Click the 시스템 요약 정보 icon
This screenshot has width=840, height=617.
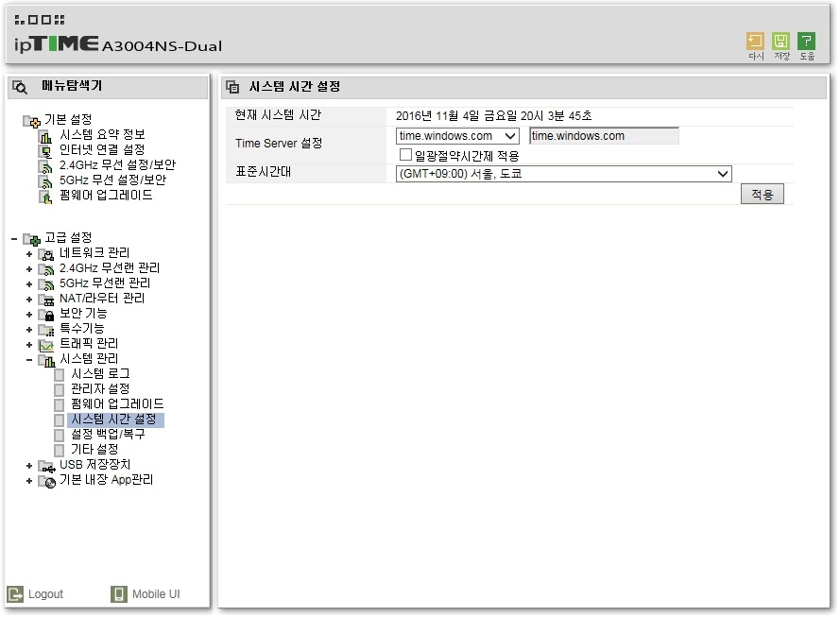click(x=45, y=136)
